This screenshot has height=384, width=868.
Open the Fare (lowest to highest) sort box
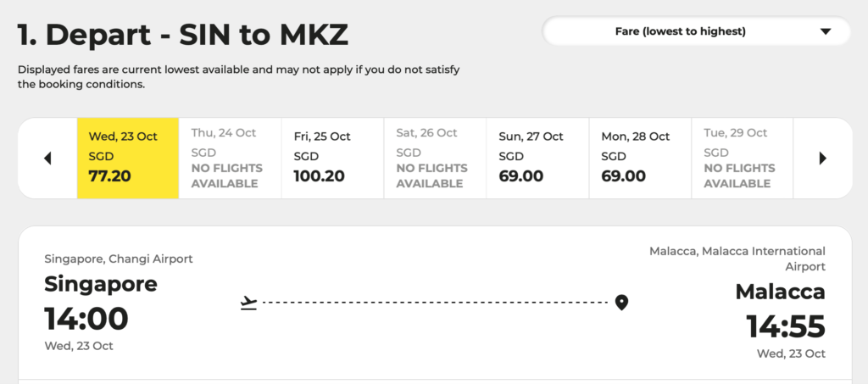pos(697,31)
